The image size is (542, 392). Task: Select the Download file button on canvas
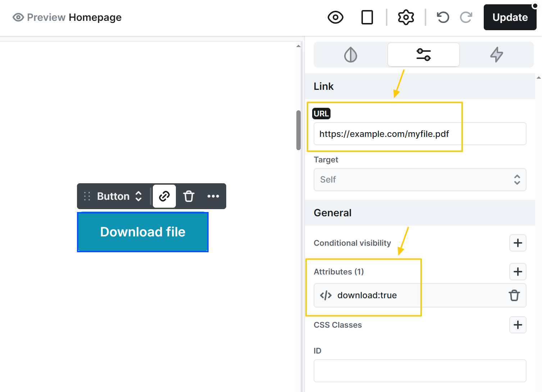tap(143, 232)
